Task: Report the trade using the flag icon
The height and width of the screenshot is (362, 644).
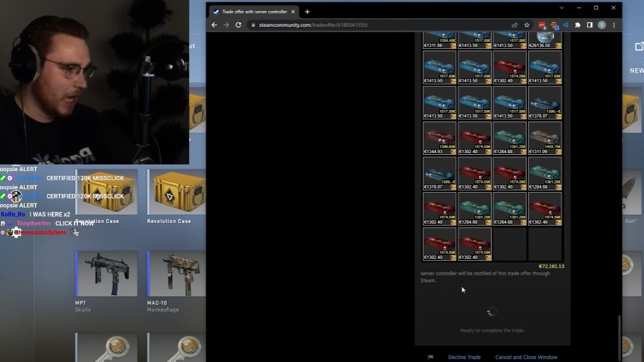Action: [x=430, y=357]
